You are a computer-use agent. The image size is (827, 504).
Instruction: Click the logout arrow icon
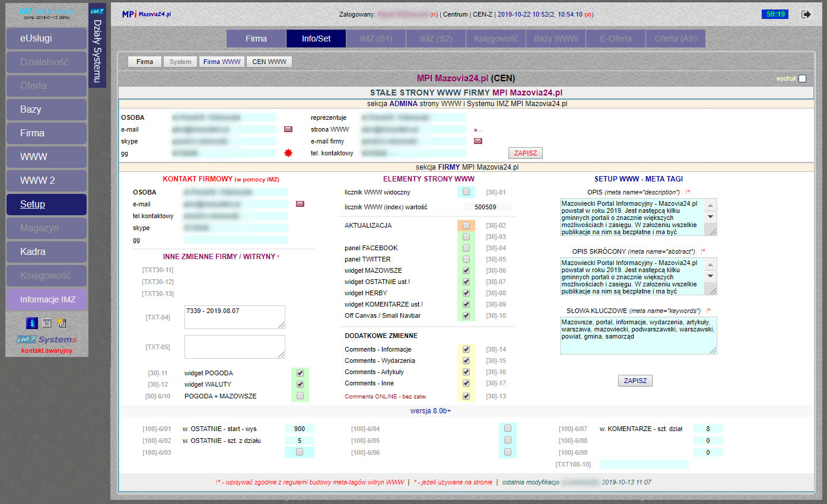(806, 14)
